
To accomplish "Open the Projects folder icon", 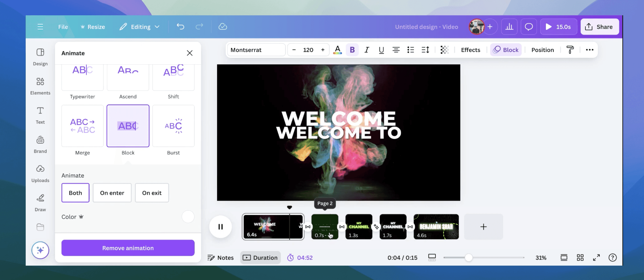I will click(x=40, y=227).
